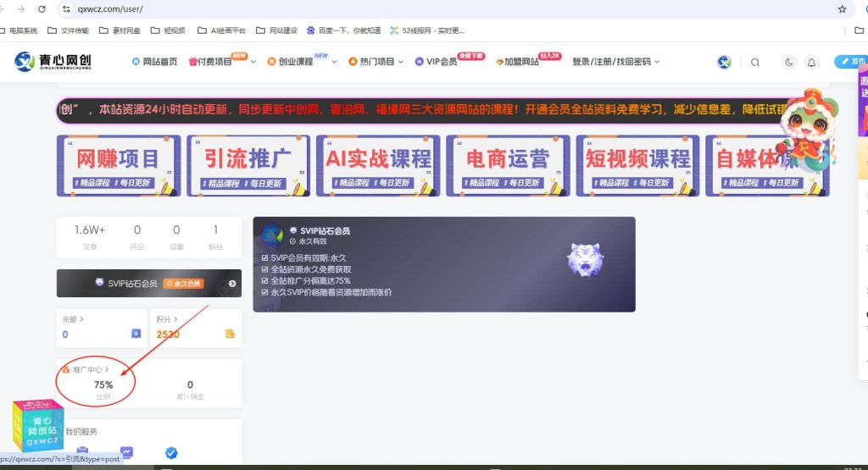Click the 评论 count stat
This screenshot has height=470, width=868.
137,236
